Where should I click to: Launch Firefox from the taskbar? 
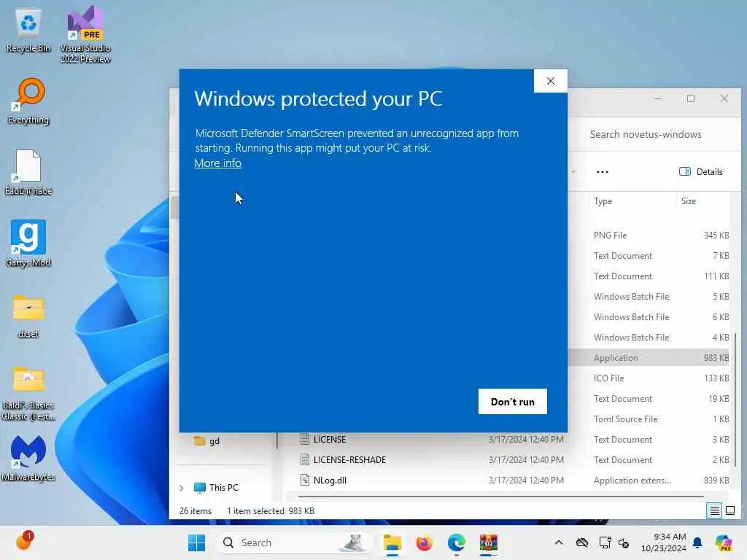click(424, 542)
